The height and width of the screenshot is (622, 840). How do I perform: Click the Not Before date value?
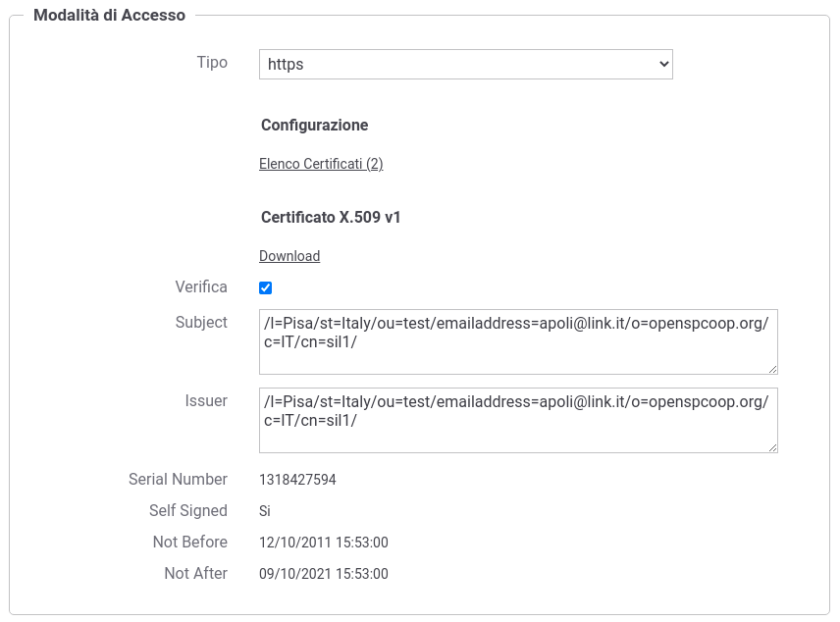click(x=324, y=543)
